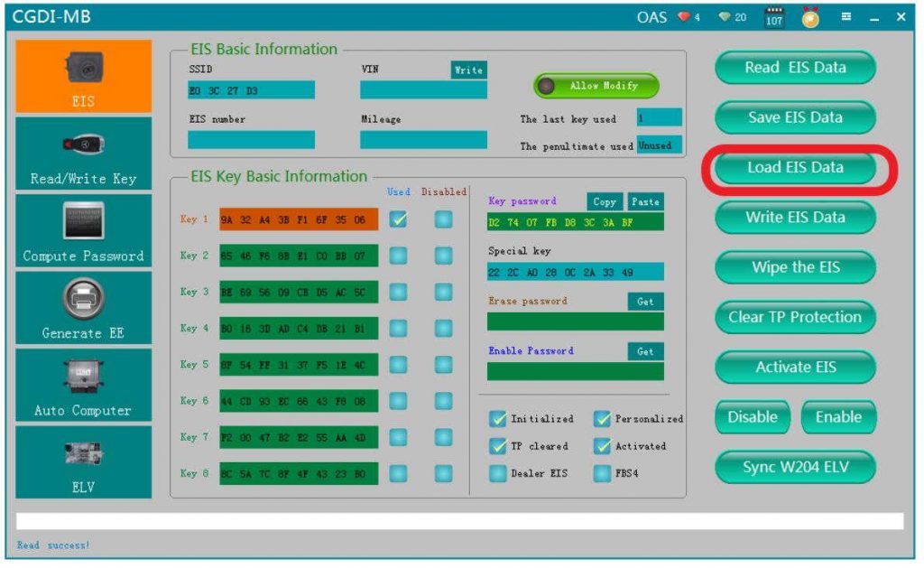
Task: Click Get for Erase password
Action: [646, 302]
